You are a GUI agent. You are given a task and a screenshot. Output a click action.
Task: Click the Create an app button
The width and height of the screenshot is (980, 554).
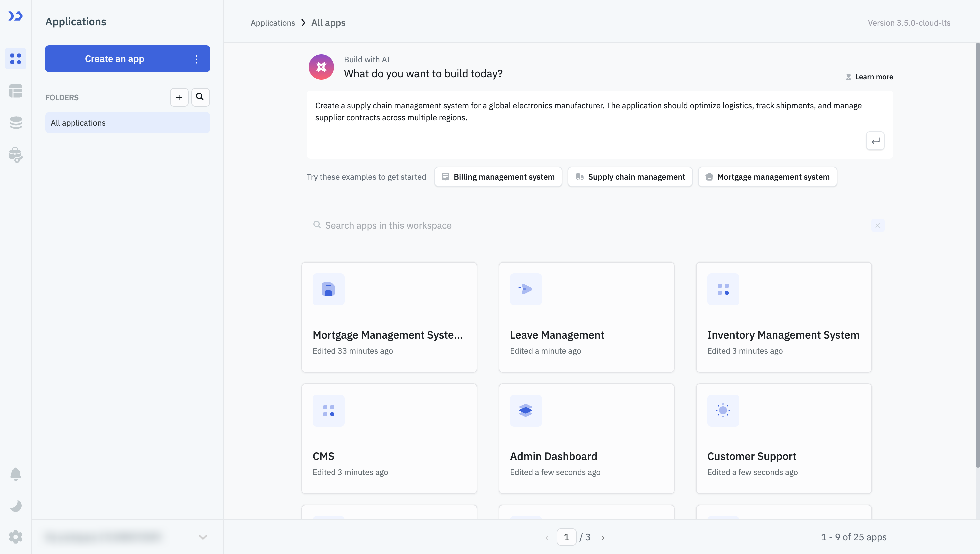114,59
